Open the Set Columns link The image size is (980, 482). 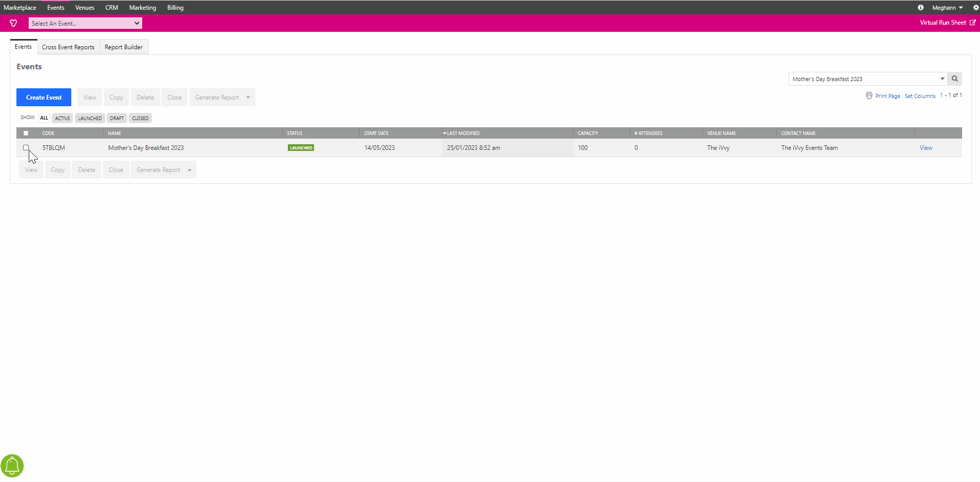(x=920, y=96)
